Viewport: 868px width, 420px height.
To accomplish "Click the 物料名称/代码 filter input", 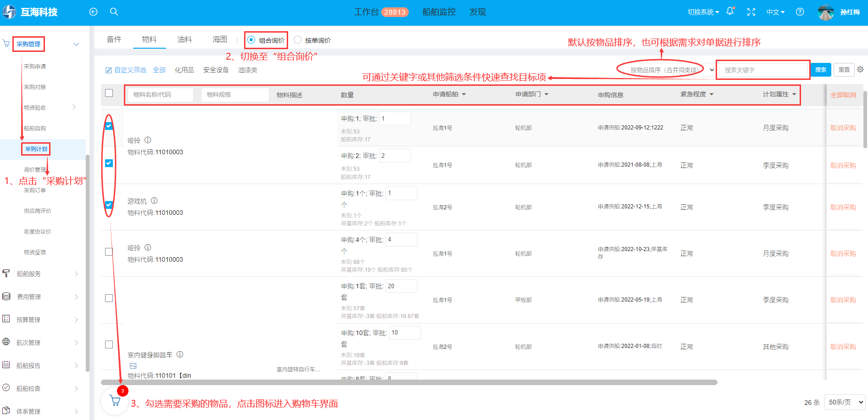I will 160,95.
